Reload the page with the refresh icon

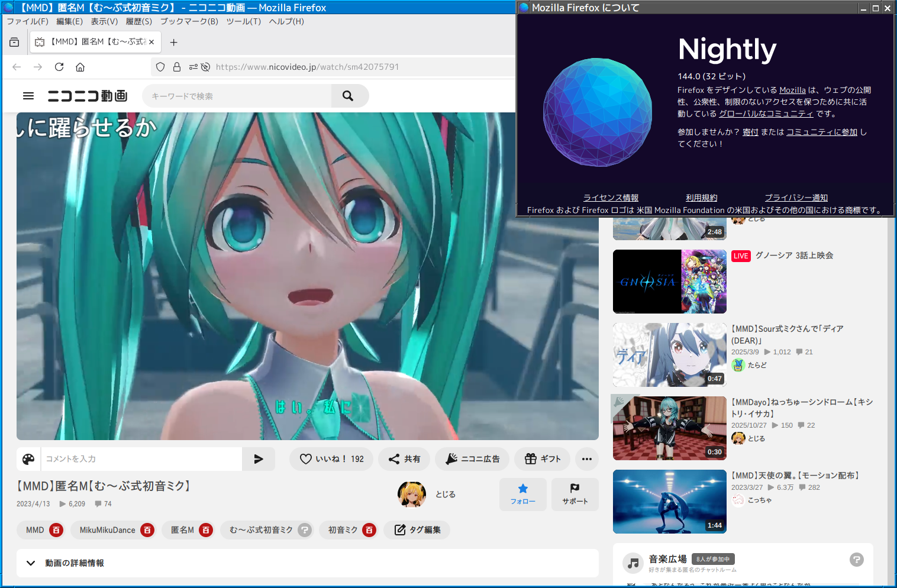(x=59, y=67)
